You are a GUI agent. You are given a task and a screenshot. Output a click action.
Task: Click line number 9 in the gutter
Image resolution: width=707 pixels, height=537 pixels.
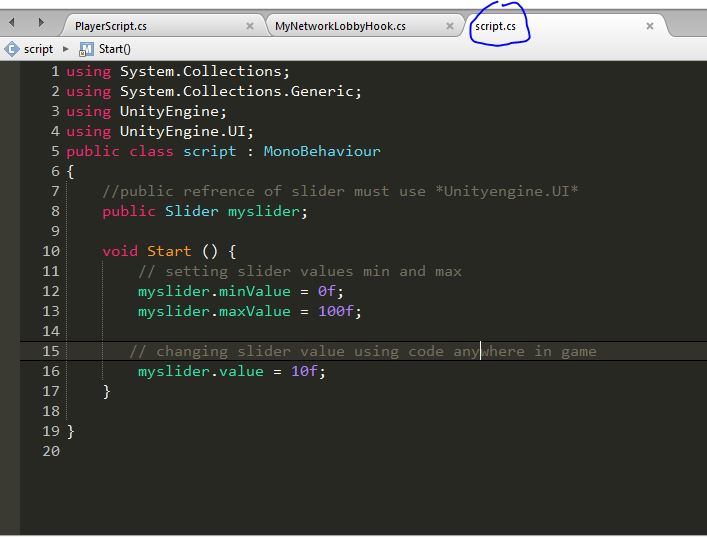pyautogui.click(x=55, y=231)
